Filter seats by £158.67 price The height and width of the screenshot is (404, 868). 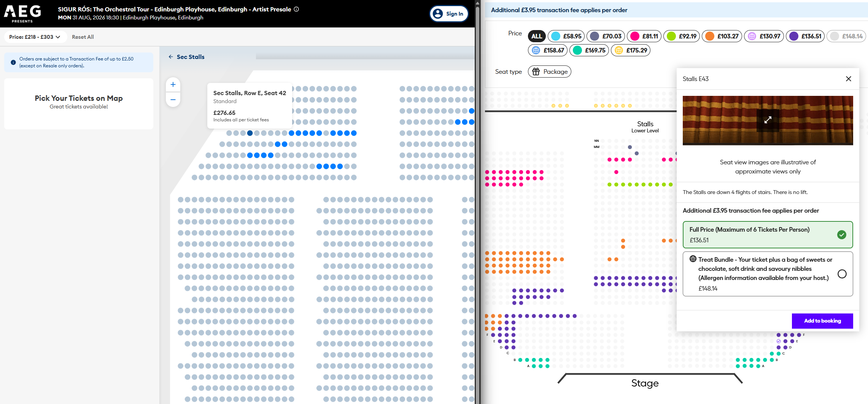(x=548, y=50)
